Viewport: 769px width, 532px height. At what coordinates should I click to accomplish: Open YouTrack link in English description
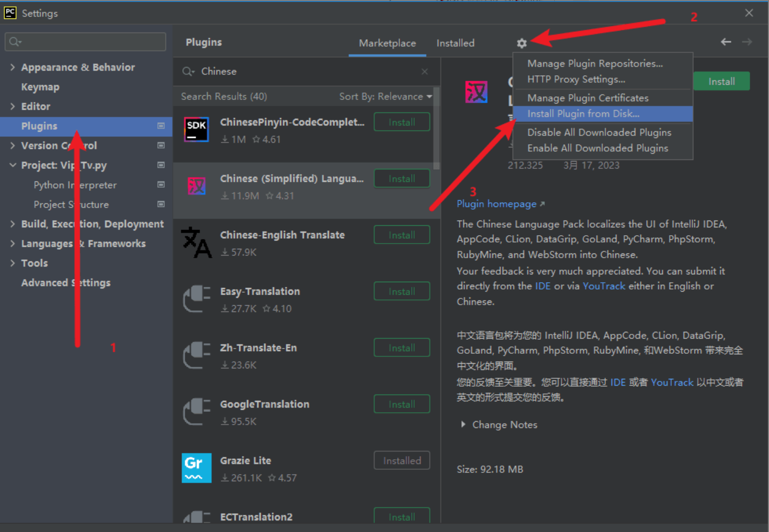(x=604, y=286)
